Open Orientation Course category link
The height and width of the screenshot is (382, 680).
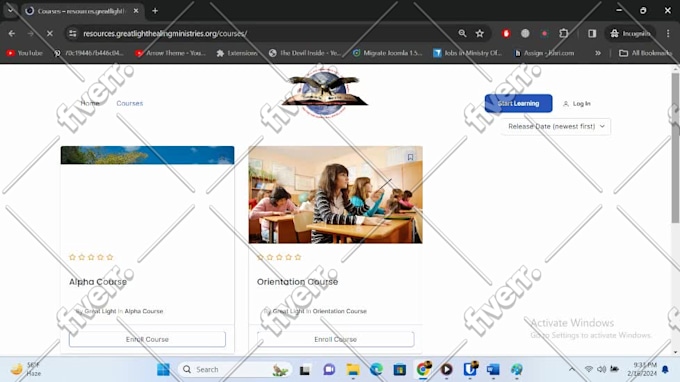[340, 311]
